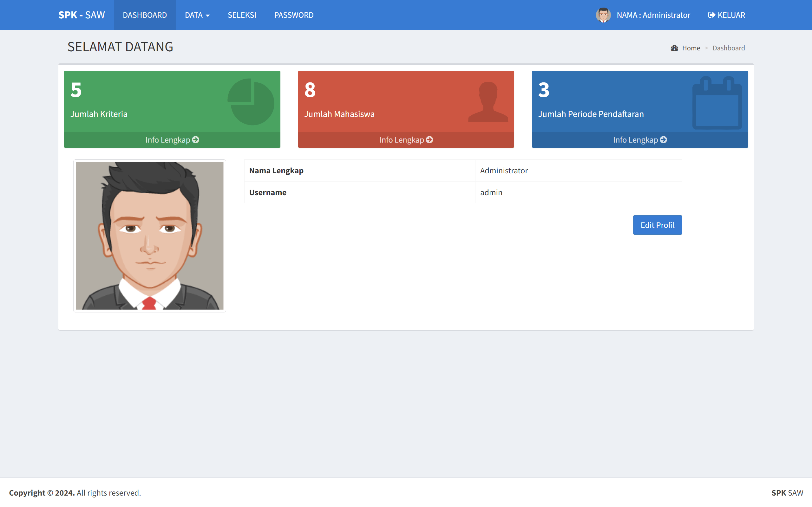Click the arrow icon in the green Info Lengkap bar
This screenshot has height=507, width=812.
click(195, 140)
